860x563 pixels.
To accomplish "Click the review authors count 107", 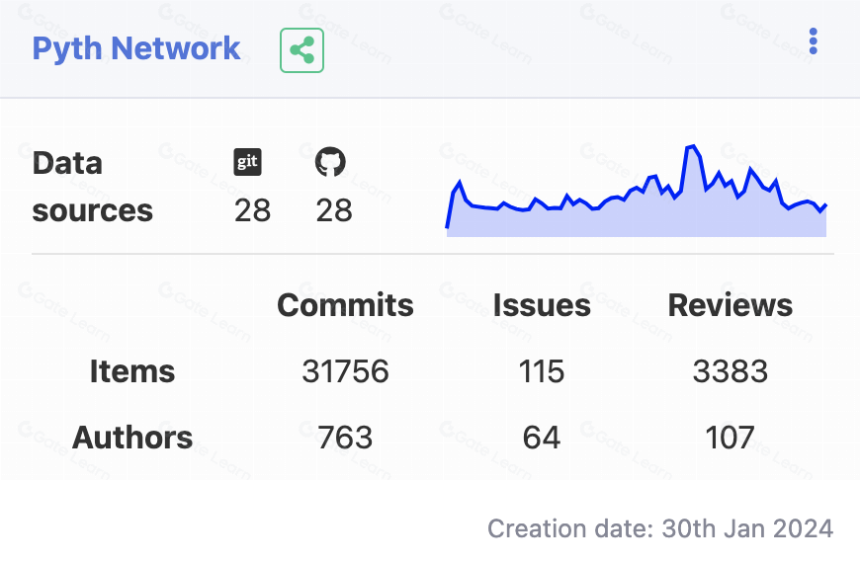I will 730,437.
